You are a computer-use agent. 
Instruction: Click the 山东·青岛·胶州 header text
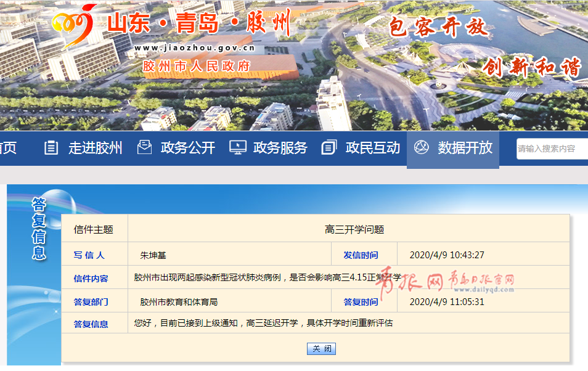tap(198, 23)
